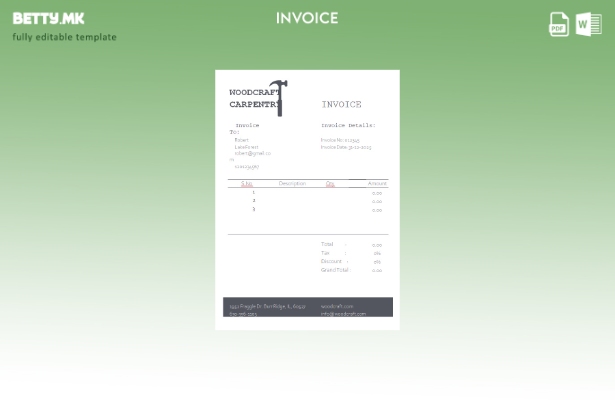Click the info@woodcraft.com email link
This screenshot has height=400, width=615.
coord(343,314)
